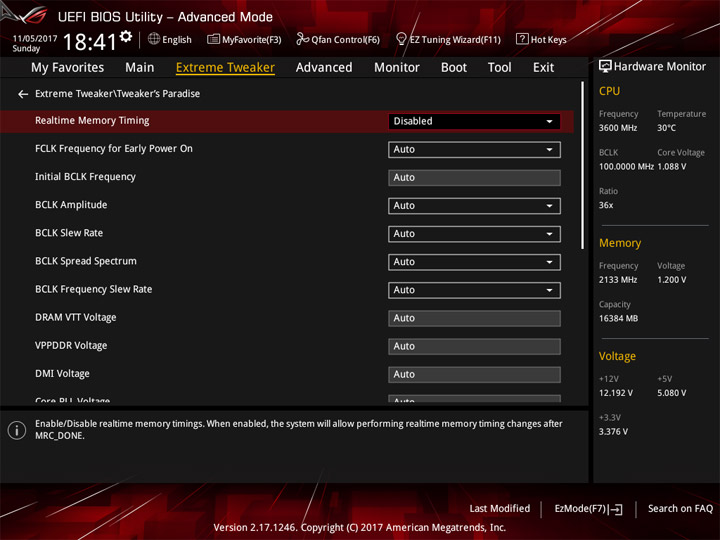Screen dimensions: 720x540
Task: Click +12V value 12.192 V
Action: 615,393
